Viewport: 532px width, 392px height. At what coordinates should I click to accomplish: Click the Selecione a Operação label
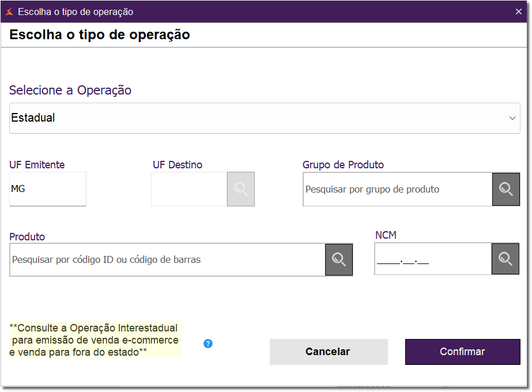click(70, 91)
